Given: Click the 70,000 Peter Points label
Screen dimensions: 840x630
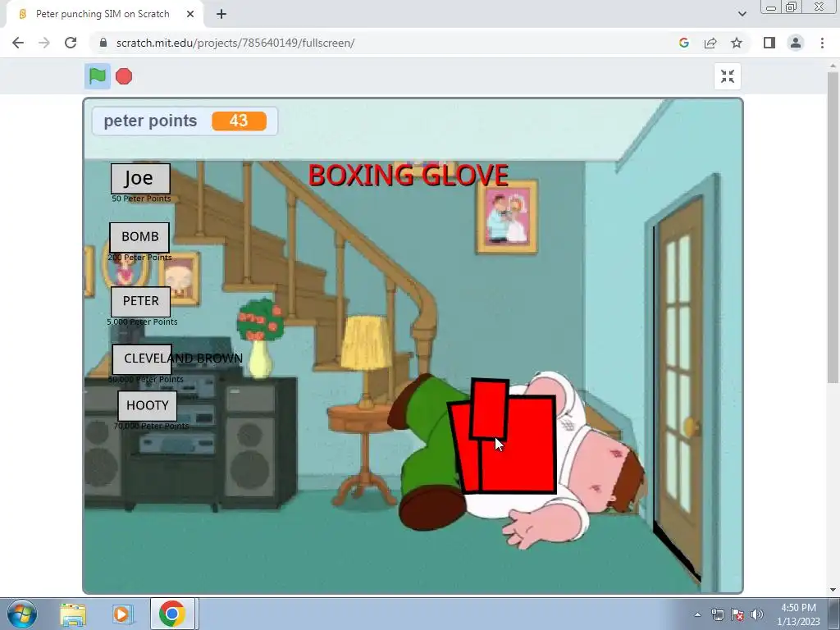Looking at the screenshot, I should coord(151,426).
